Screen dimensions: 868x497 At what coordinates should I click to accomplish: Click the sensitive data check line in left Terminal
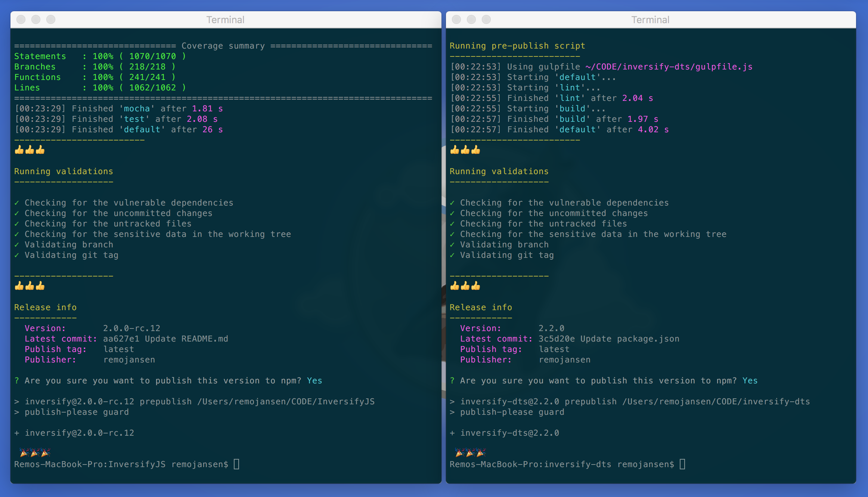click(x=152, y=234)
